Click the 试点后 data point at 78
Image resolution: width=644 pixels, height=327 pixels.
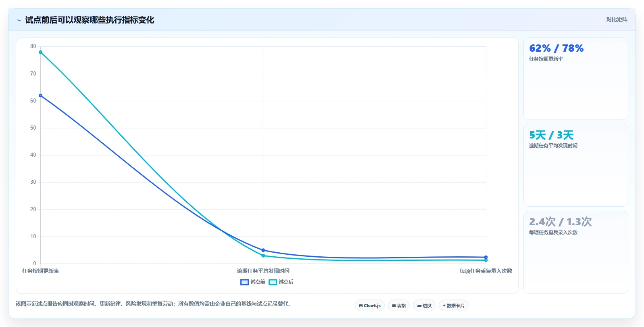tap(40, 52)
